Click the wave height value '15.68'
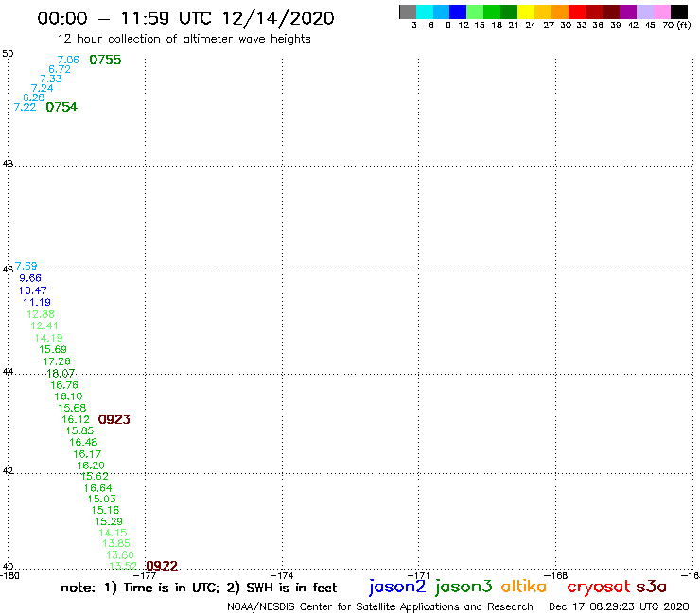700x615 pixels. click(72, 408)
